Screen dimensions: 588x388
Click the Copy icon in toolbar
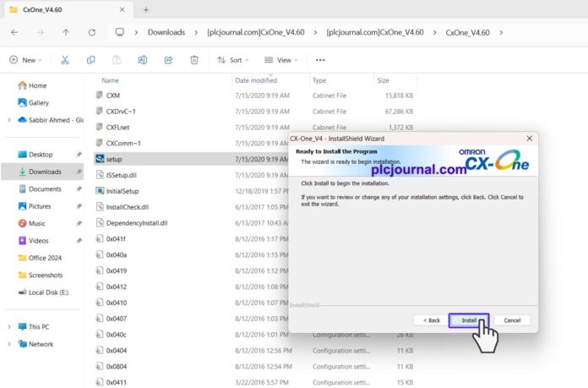[x=90, y=60]
